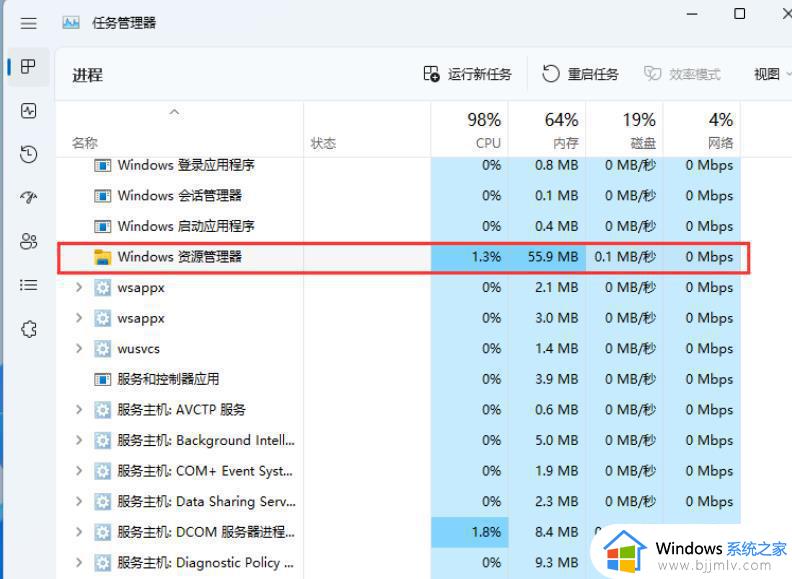Click the 服务和控制器应用 process icon
792x579 pixels.
coord(103,379)
